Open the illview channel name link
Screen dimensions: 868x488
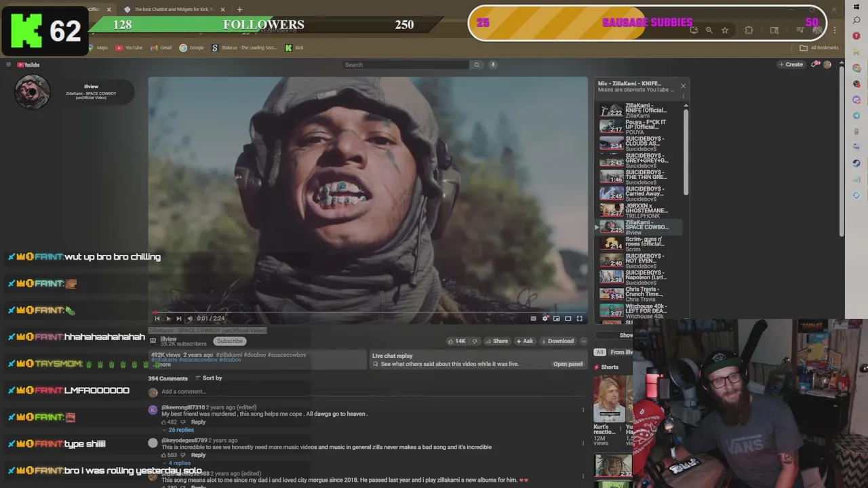coord(168,339)
